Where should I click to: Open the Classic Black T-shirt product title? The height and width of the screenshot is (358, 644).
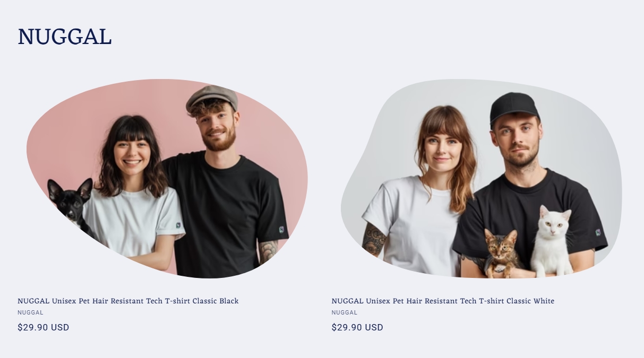click(x=128, y=301)
